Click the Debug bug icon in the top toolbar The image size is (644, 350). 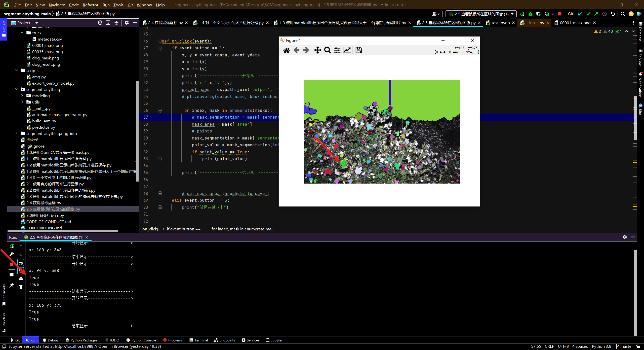coord(531,14)
